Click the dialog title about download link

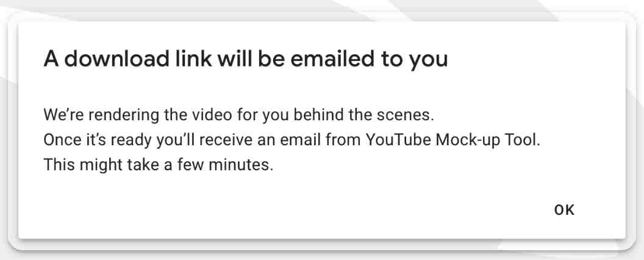(x=246, y=59)
